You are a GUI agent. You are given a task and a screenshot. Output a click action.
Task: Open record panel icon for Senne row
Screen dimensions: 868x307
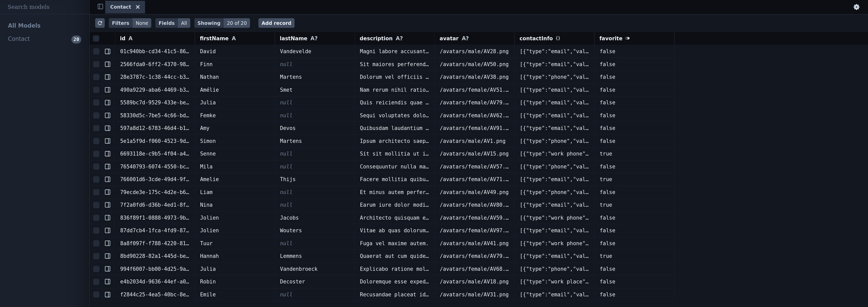pyautogui.click(x=108, y=154)
